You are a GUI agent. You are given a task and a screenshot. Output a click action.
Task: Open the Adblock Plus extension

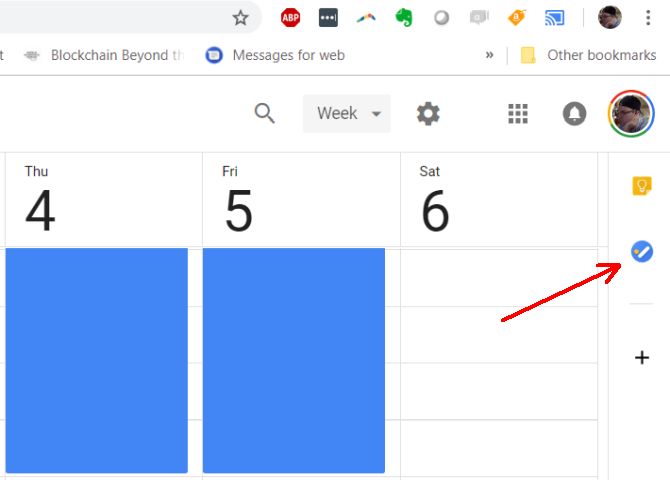pyautogui.click(x=291, y=18)
